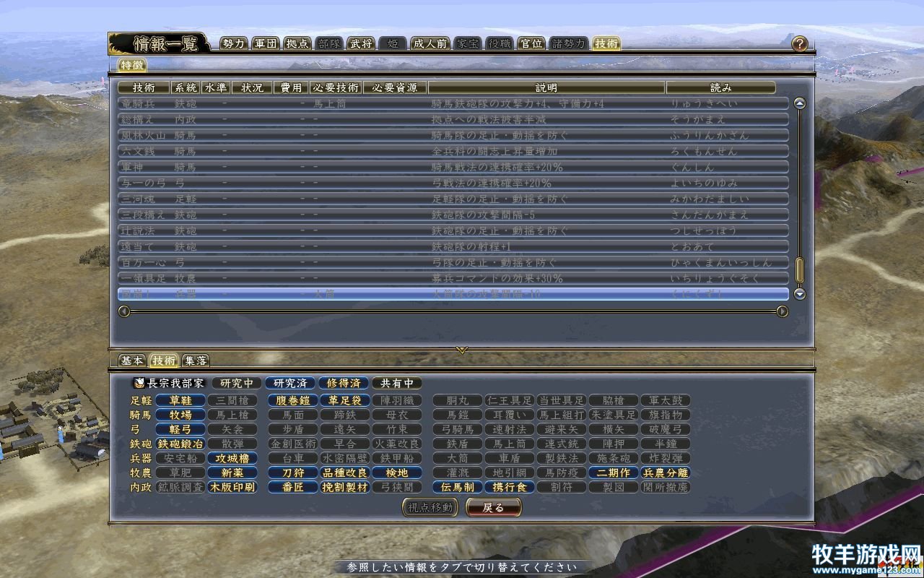This screenshot has height=578, width=924.
Task: Select the 成人前 tab
Action: (x=430, y=43)
